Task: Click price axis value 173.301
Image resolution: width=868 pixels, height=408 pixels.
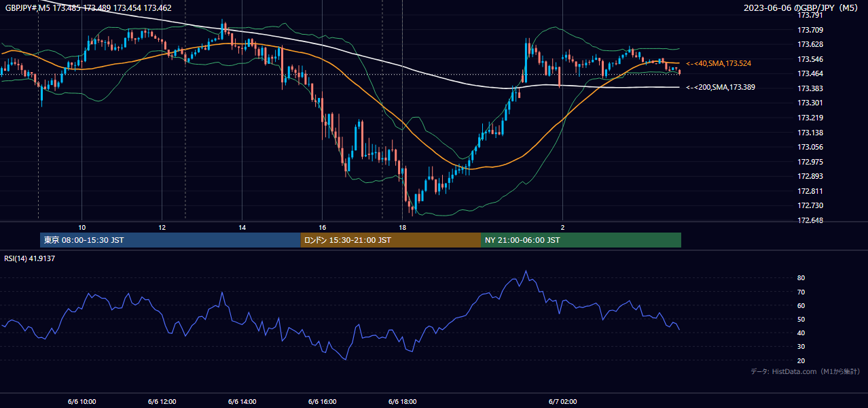Action: 810,103
